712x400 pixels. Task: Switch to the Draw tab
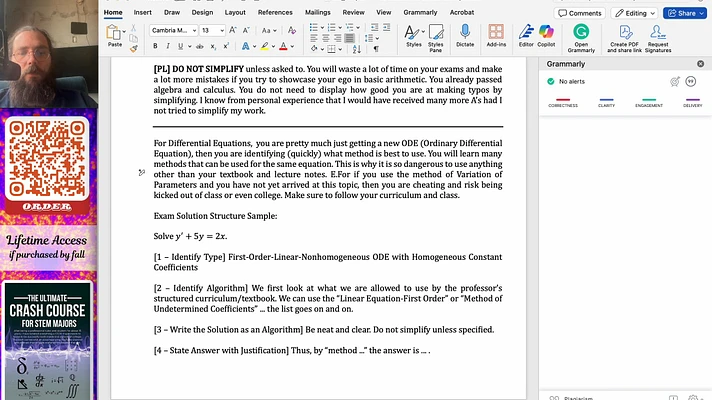tap(172, 12)
